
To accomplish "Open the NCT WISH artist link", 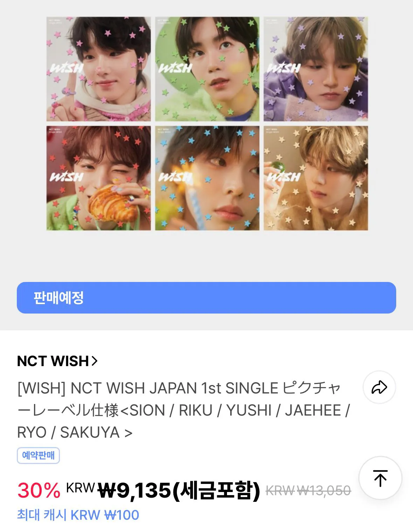I will click(53, 361).
